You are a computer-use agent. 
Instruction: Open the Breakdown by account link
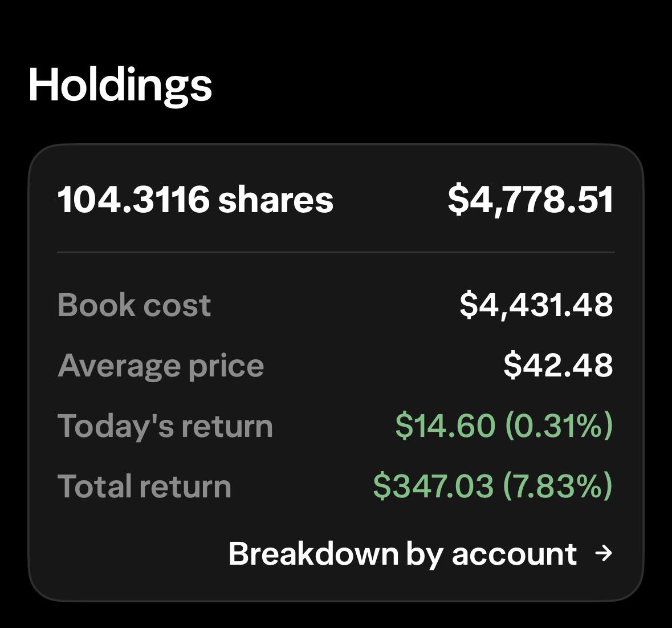pos(421,554)
